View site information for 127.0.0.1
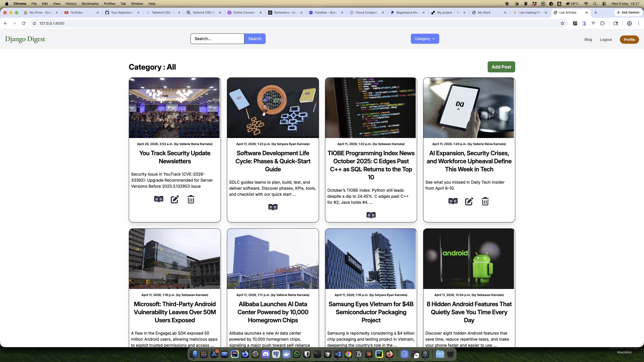Image resolution: width=644 pixels, height=362 pixels. pos(34,23)
